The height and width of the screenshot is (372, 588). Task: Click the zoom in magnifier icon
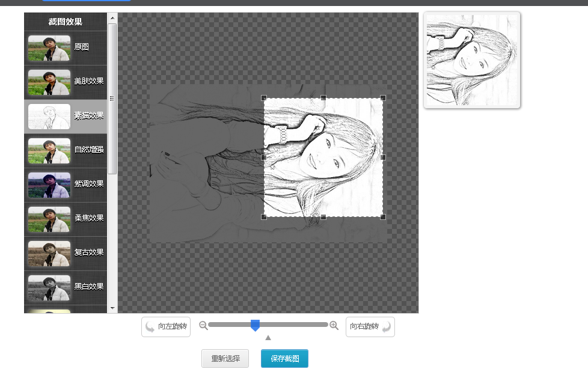click(334, 326)
